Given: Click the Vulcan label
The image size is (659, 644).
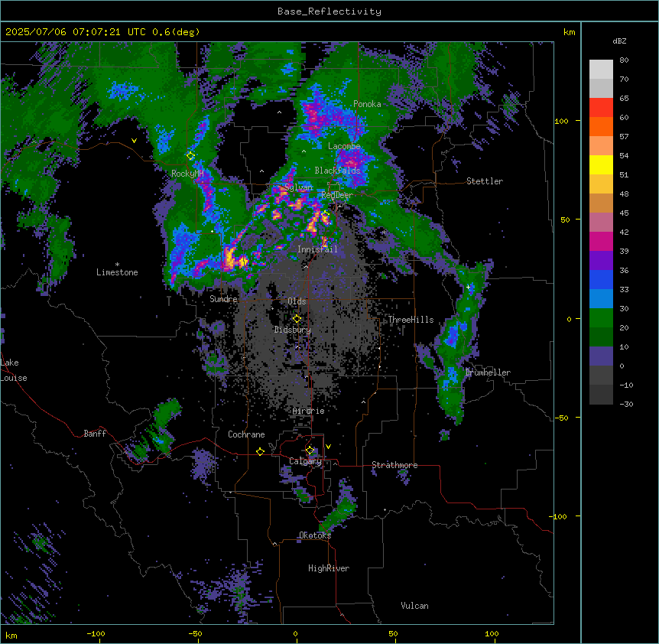Looking at the screenshot, I should pos(415,606).
